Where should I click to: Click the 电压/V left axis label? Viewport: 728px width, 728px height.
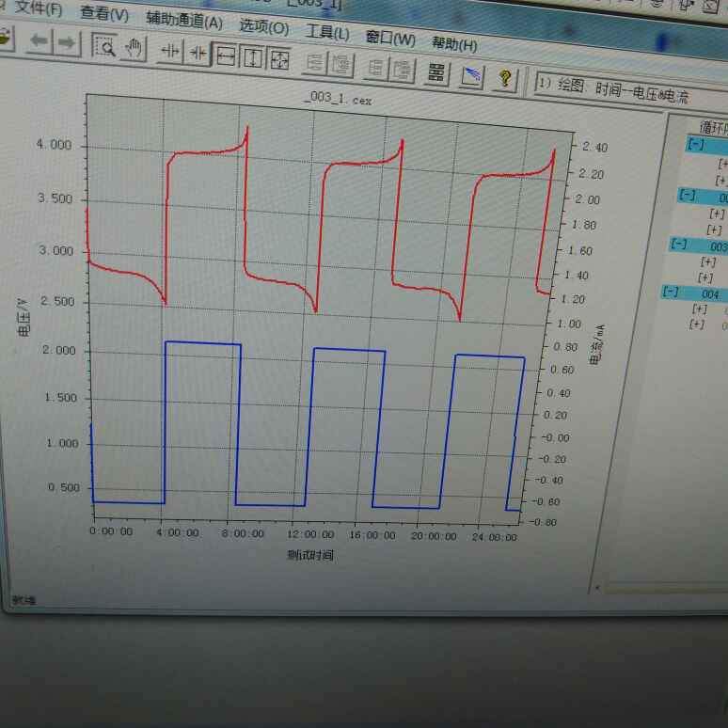(x=23, y=318)
